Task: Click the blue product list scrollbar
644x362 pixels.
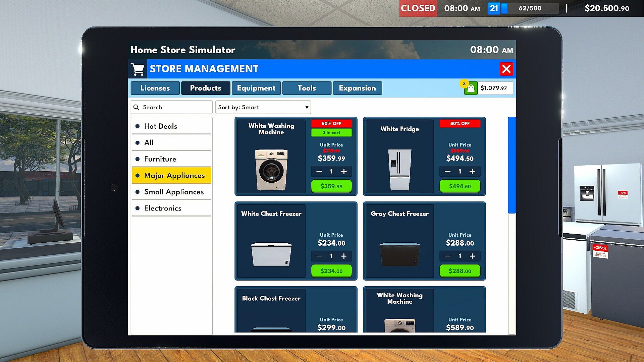Action: tap(512, 165)
